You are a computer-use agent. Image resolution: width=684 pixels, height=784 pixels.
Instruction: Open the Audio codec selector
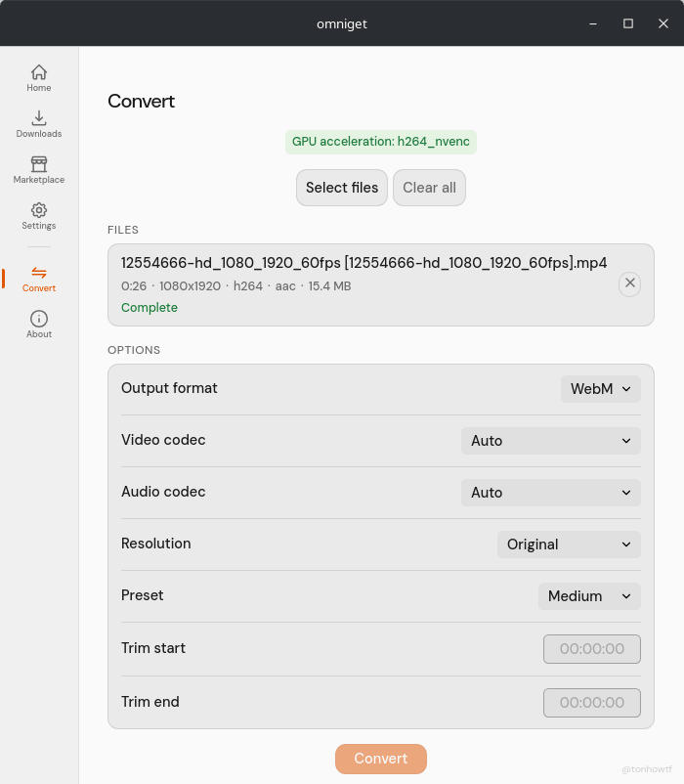[550, 493]
